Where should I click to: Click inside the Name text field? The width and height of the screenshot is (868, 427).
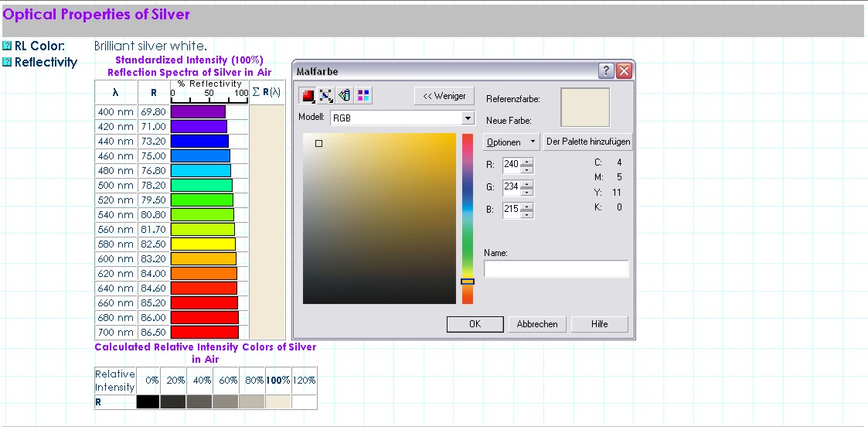coord(556,269)
